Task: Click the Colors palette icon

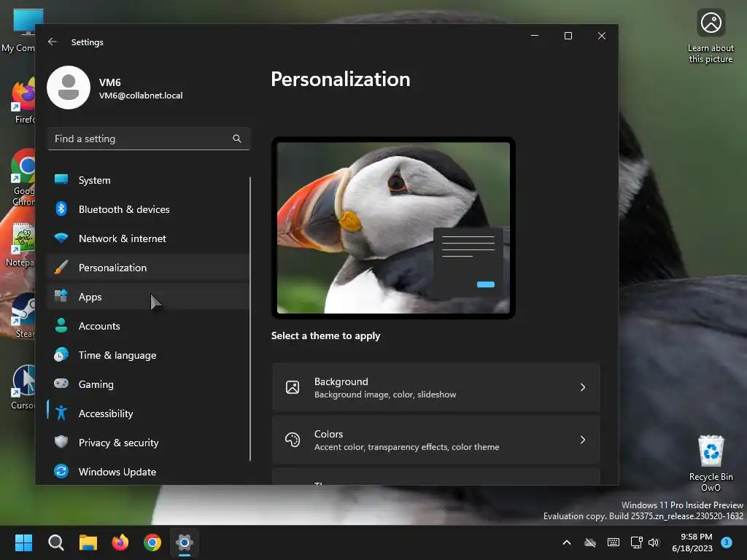Action: point(293,440)
